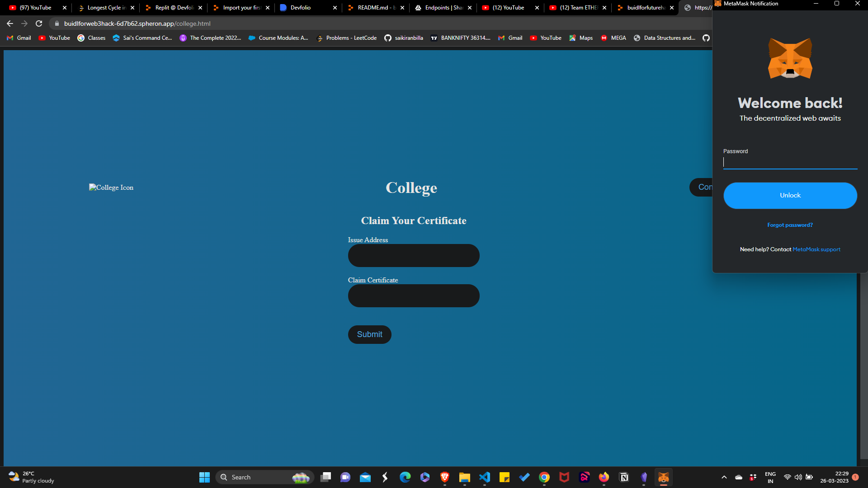Click the Issue Address input field

tap(413, 256)
